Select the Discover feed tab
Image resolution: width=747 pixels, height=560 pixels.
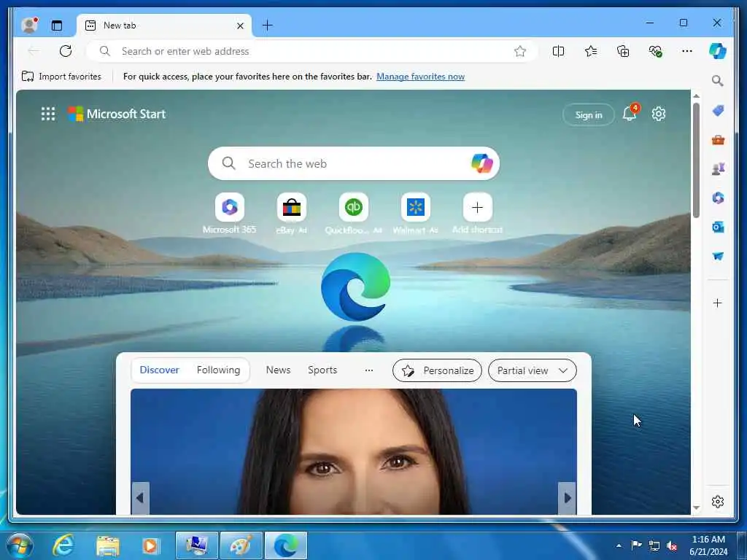click(159, 370)
